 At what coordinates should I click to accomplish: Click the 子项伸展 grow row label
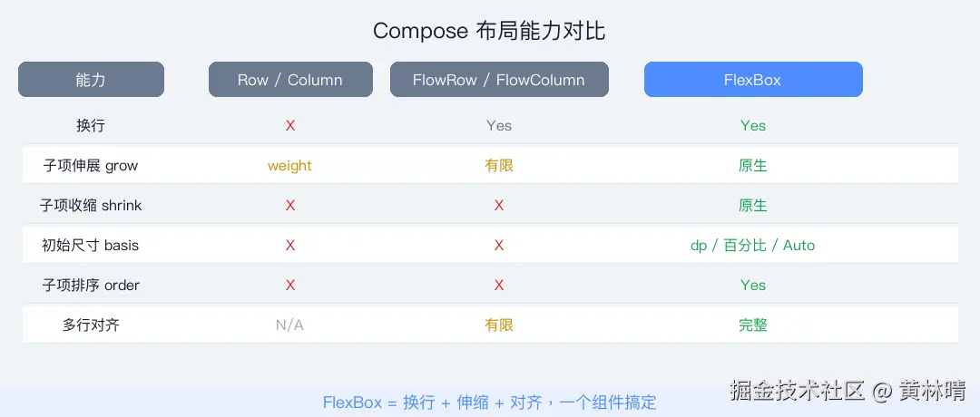91,166
